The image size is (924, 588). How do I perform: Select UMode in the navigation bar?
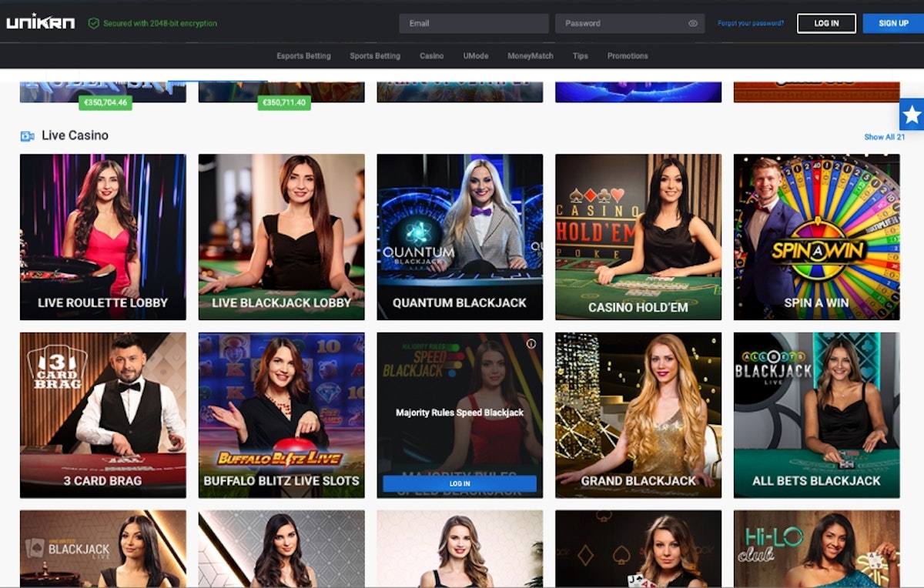[x=475, y=56]
